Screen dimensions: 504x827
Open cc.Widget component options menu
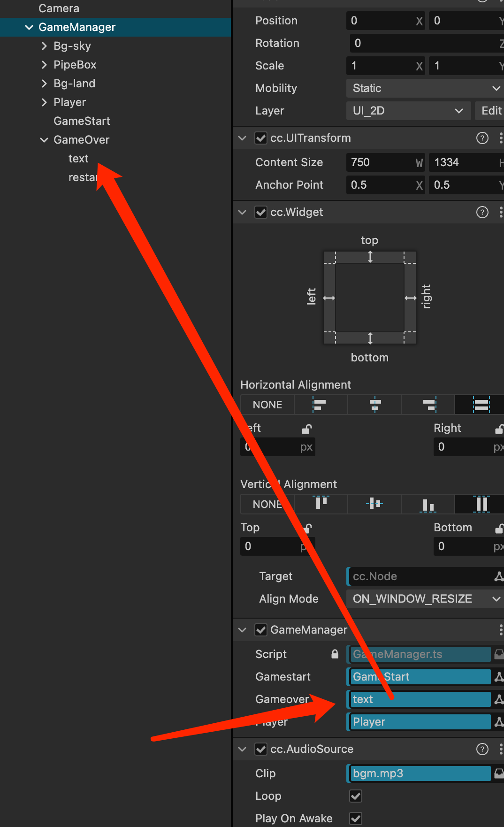[x=501, y=212]
